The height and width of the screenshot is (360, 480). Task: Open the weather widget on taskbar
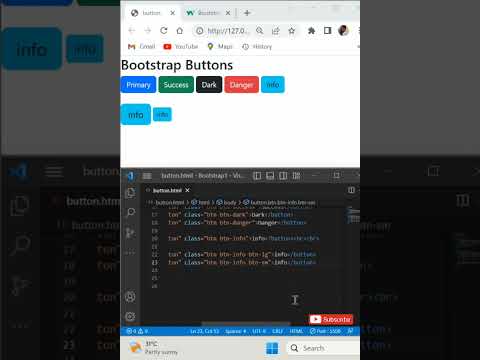pos(153,348)
